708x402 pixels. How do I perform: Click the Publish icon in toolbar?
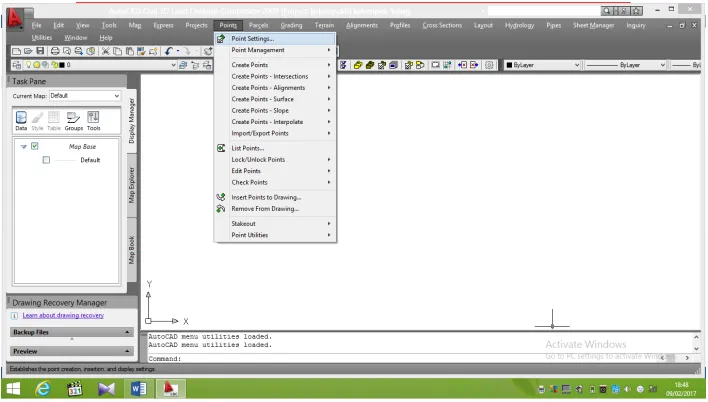tap(79, 51)
